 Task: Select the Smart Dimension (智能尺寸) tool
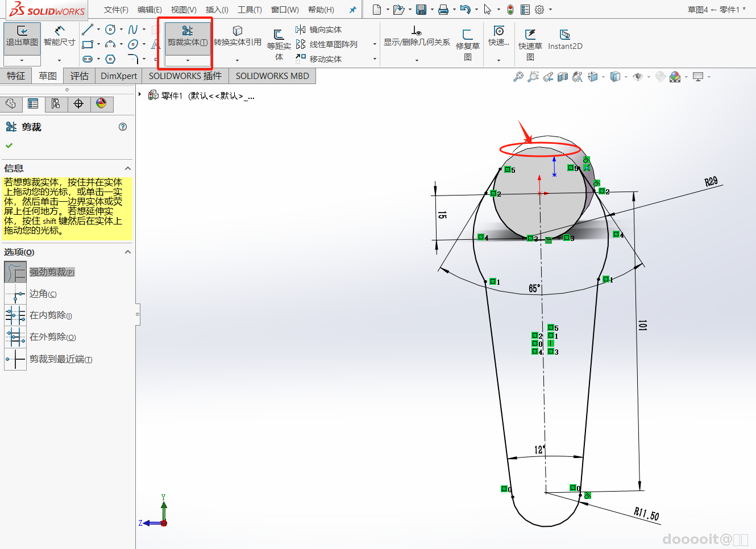59,36
